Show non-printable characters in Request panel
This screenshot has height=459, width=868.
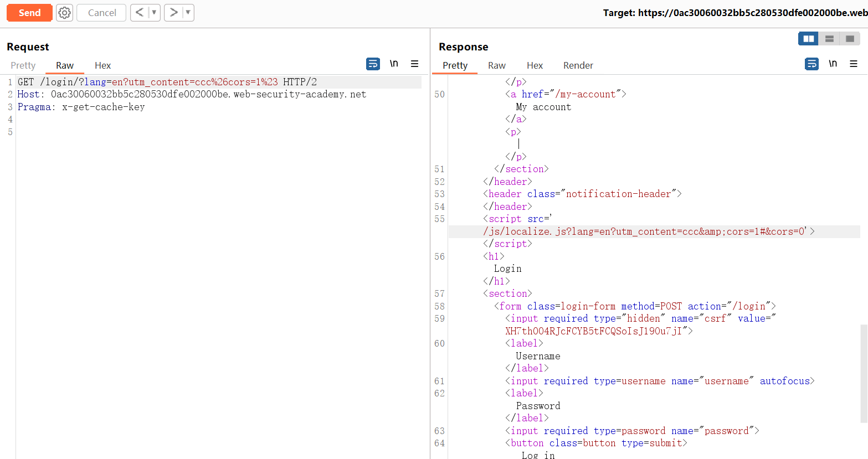(x=394, y=64)
